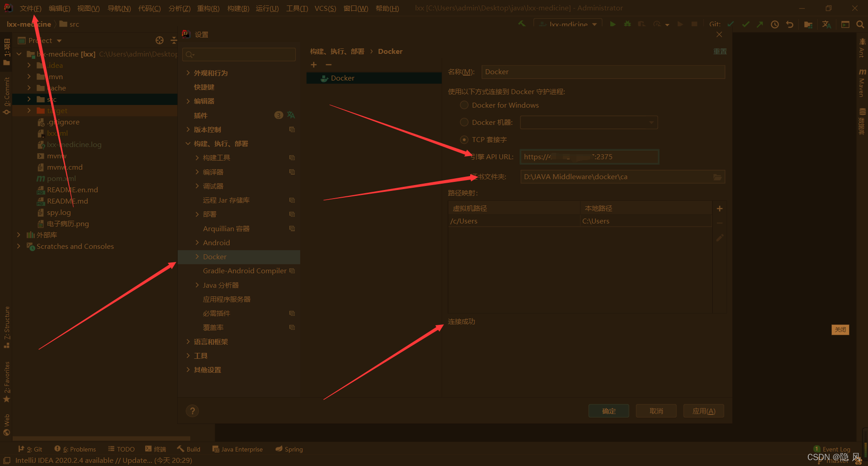Click the Docker name input field
The width and height of the screenshot is (868, 466).
click(x=603, y=72)
